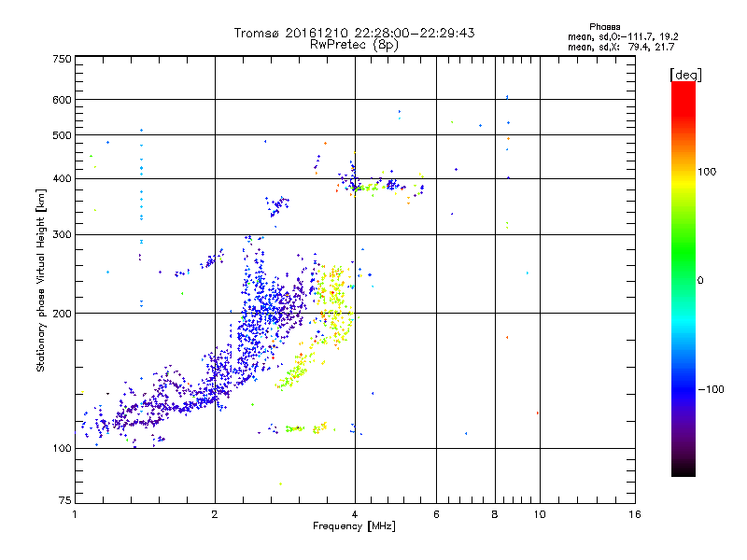The width and height of the screenshot is (747, 560).
Task: Click the '8' frequency axis tick label
Action: (495, 514)
